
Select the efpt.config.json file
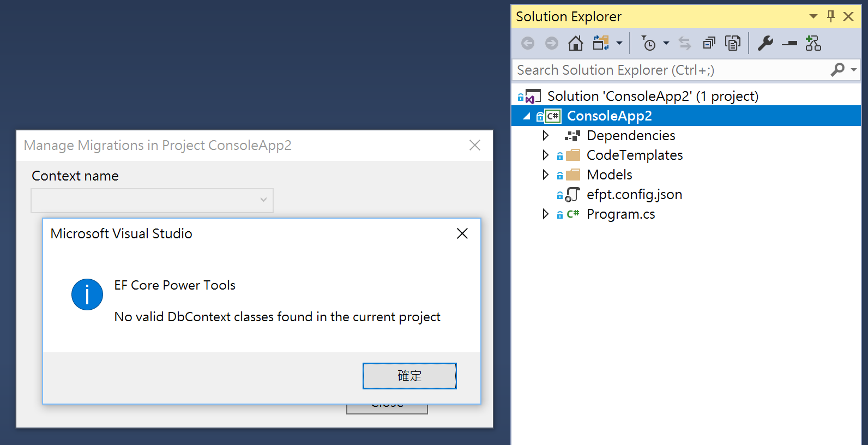634,195
